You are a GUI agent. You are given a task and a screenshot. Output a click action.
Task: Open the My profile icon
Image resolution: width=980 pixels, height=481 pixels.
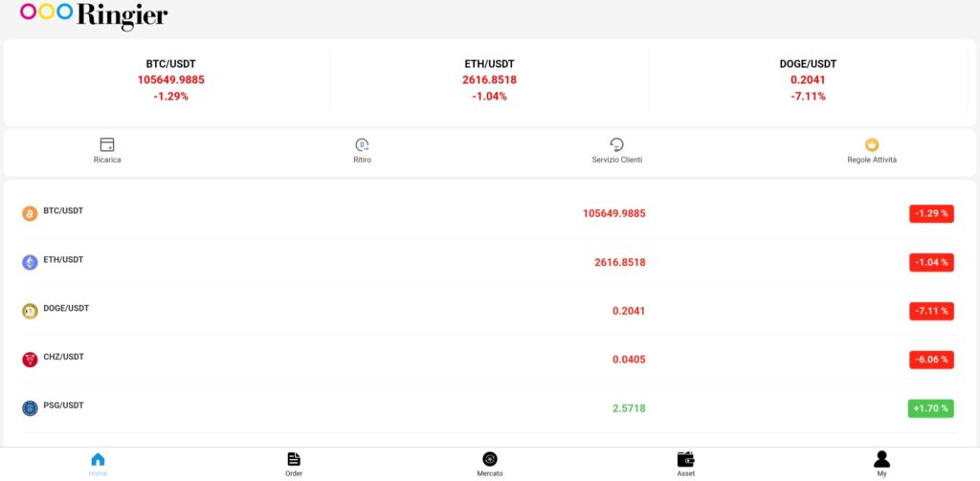[x=881, y=459]
